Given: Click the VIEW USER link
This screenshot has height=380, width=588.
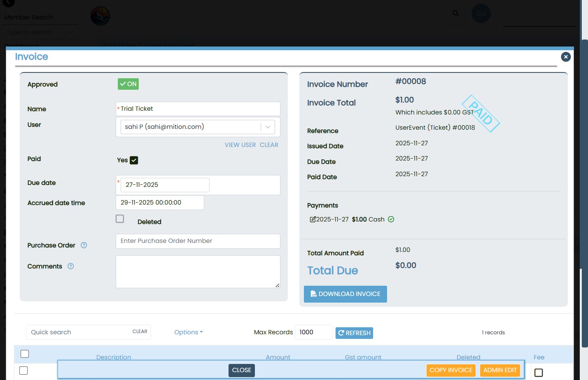Looking at the screenshot, I should (240, 145).
